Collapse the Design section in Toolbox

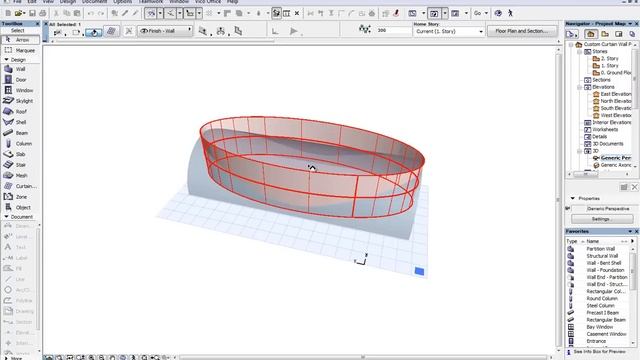click(6, 60)
